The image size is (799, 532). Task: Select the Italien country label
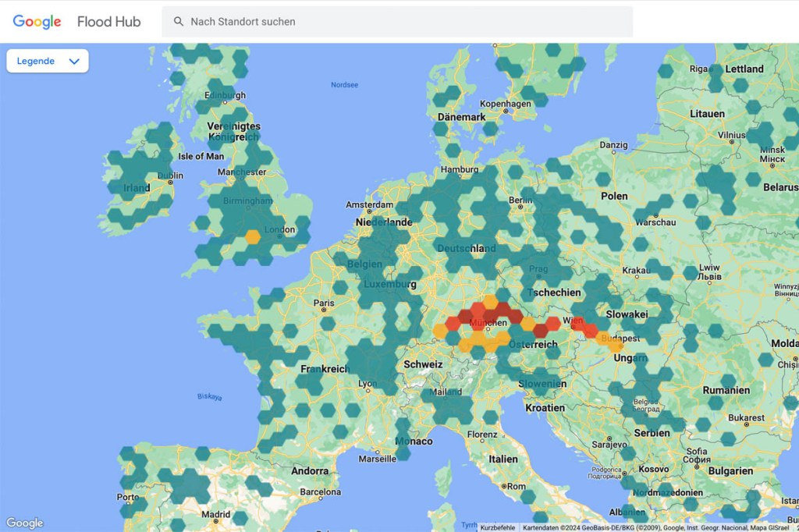[503, 459]
